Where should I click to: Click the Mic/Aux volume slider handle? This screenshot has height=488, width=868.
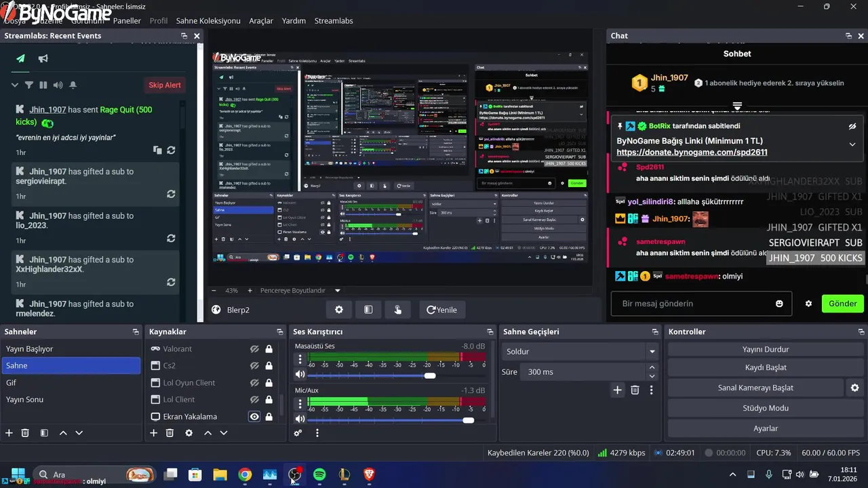(x=469, y=420)
